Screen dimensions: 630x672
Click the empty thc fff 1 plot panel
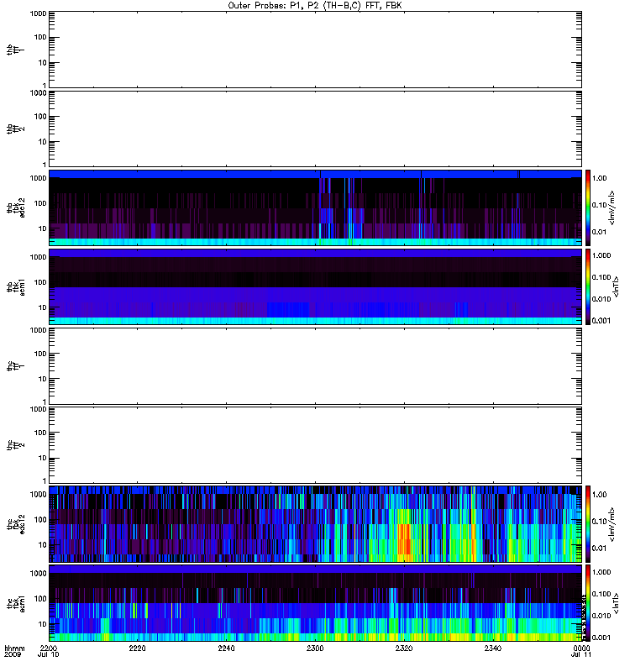coord(315,366)
